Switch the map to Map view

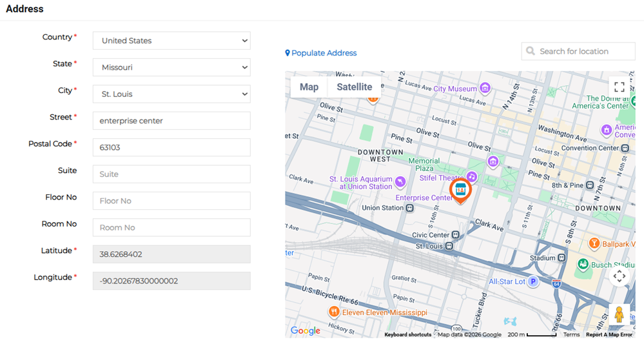pos(309,86)
